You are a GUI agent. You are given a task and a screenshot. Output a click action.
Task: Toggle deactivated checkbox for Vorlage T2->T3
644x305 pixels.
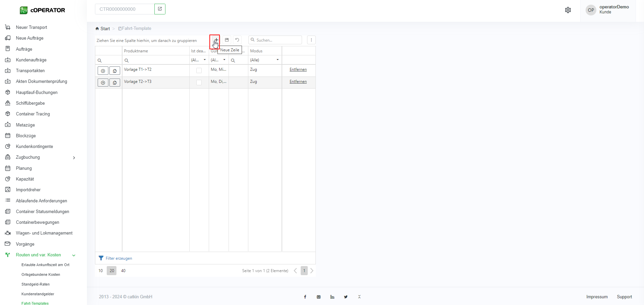pos(199,83)
